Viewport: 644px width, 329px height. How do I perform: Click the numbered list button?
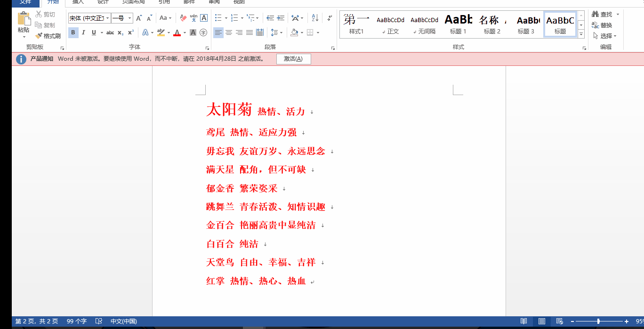pyautogui.click(x=234, y=18)
